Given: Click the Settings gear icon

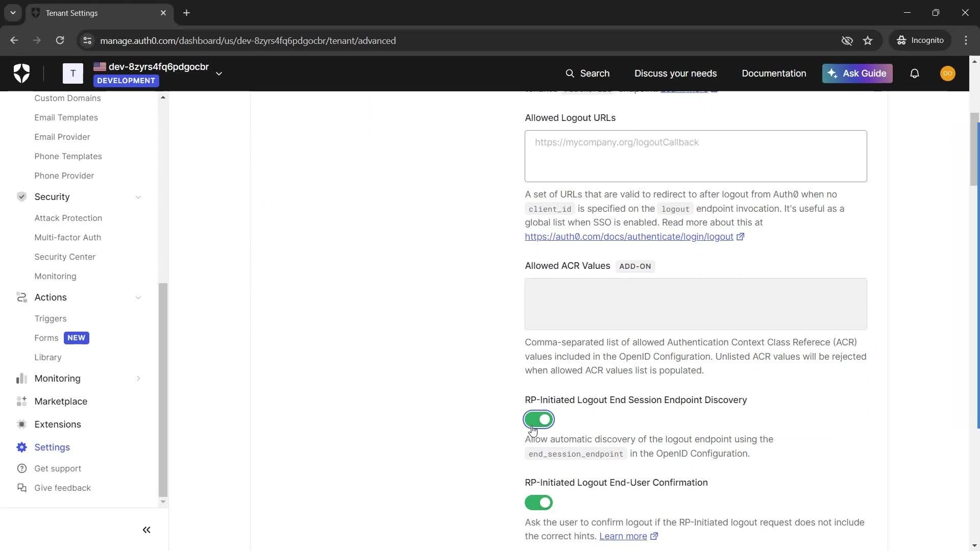Looking at the screenshot, I should pyautogui.click(x=21, y=447).
